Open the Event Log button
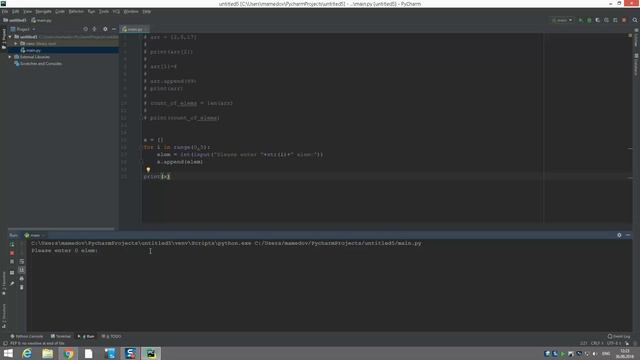The image size is (640, 360). click(x=619, y=336)
